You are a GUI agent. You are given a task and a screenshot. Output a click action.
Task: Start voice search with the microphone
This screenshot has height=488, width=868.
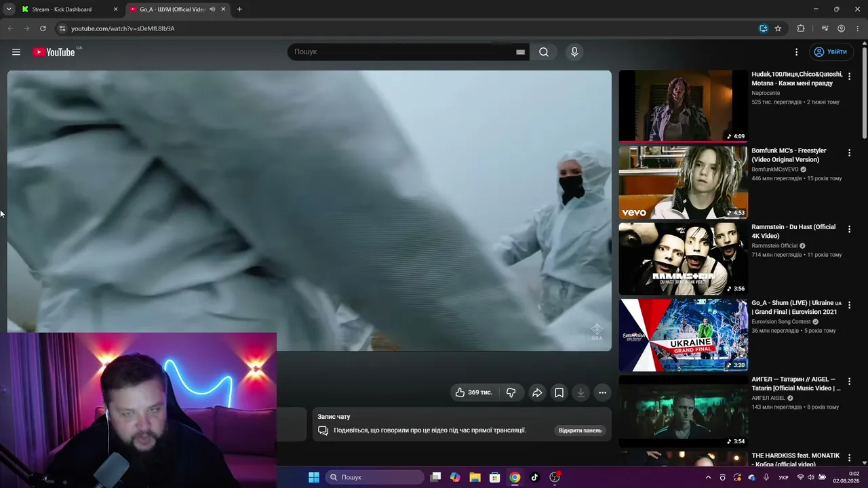(574, 52)
